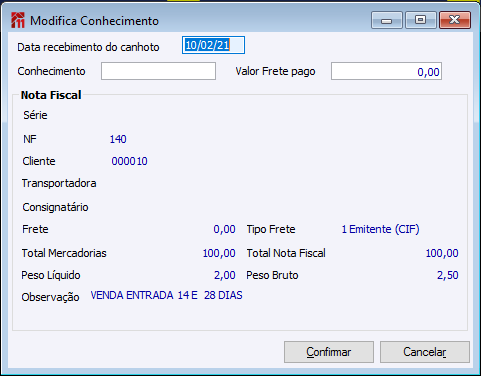This screenshot has height=376, width=481.
Task: Click the Modifica Conhecimento window title
Action: (94, 21)
